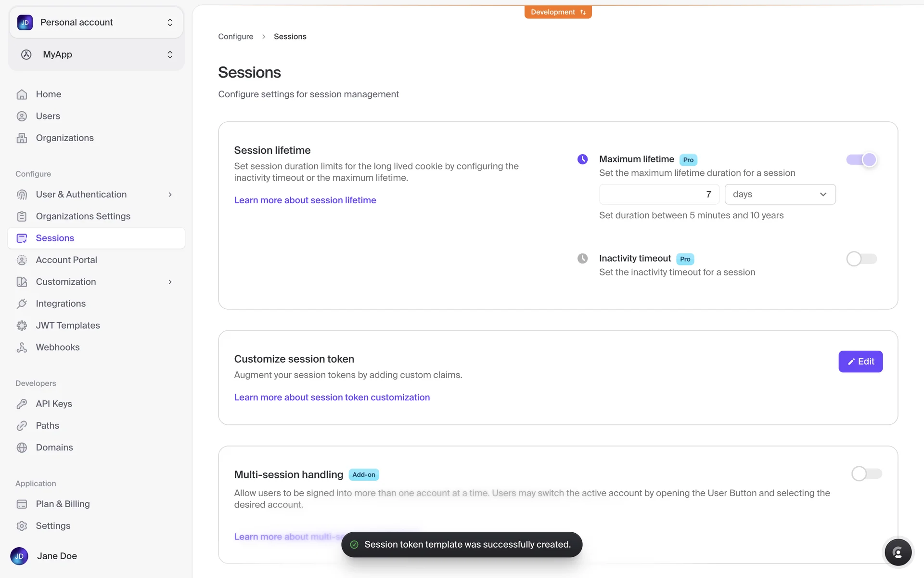This screenshot has width=924, height=578.
Task: Click Edit for session token
Action: pyautogui.click(x=860, y=361)
